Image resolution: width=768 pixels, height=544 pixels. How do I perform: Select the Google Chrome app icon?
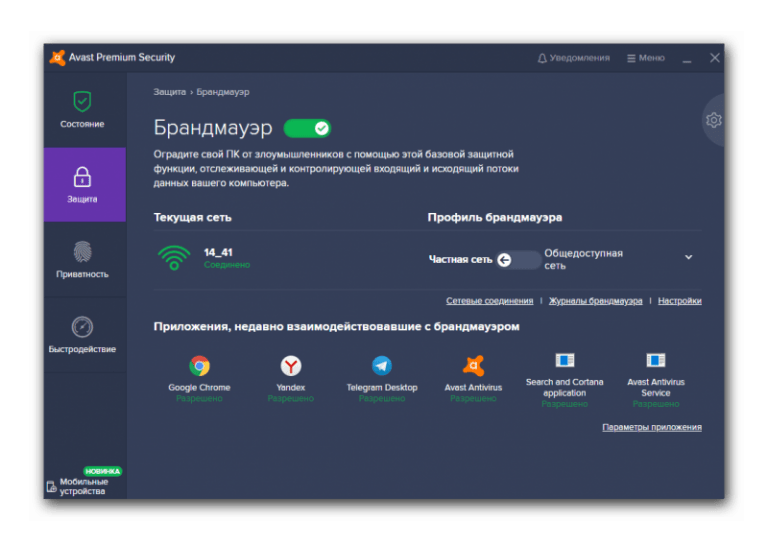pos(199,366)
